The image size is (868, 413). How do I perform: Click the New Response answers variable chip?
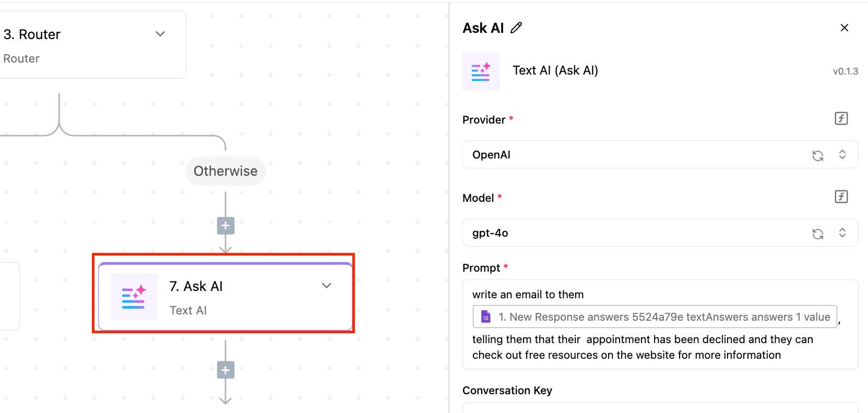click(x=663, y=317)
